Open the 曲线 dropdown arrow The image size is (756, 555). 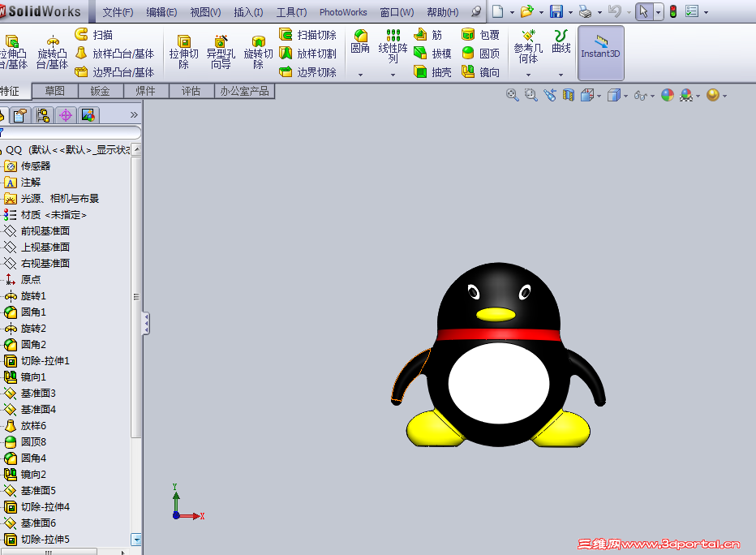561,75
